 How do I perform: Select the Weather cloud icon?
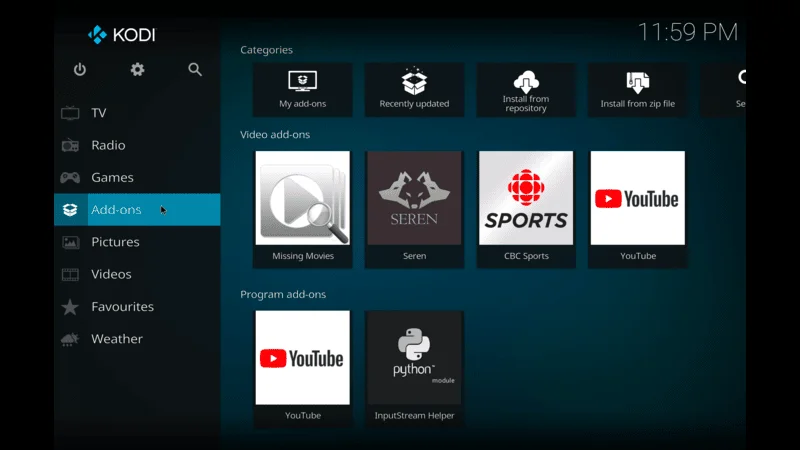coord(70,339)
